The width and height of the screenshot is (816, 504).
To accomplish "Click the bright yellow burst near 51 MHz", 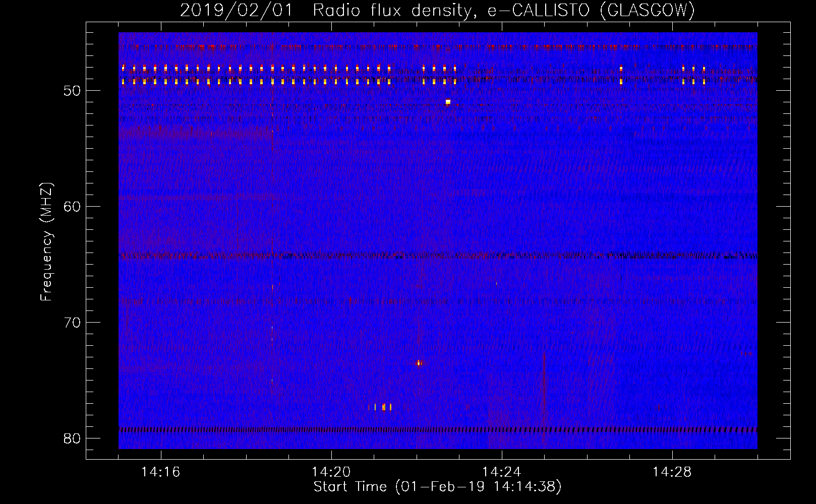I will click(x=448, y=102).
